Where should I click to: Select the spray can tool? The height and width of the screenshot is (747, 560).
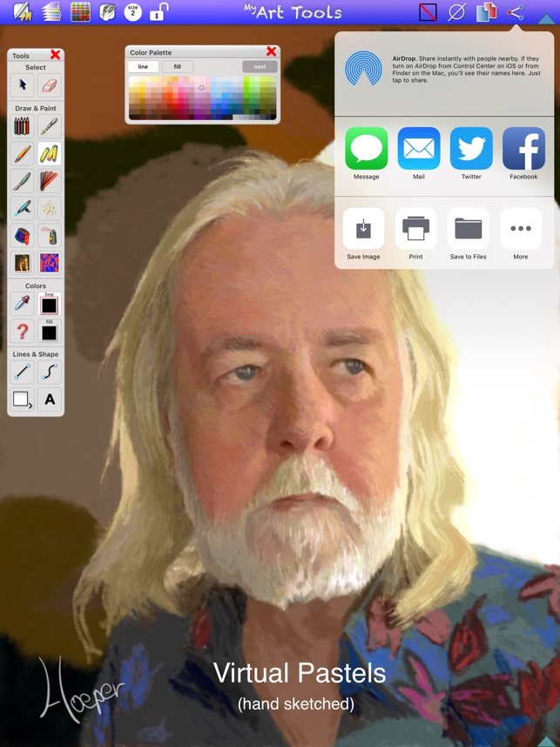pyautogui.click(x=49, y=235)
